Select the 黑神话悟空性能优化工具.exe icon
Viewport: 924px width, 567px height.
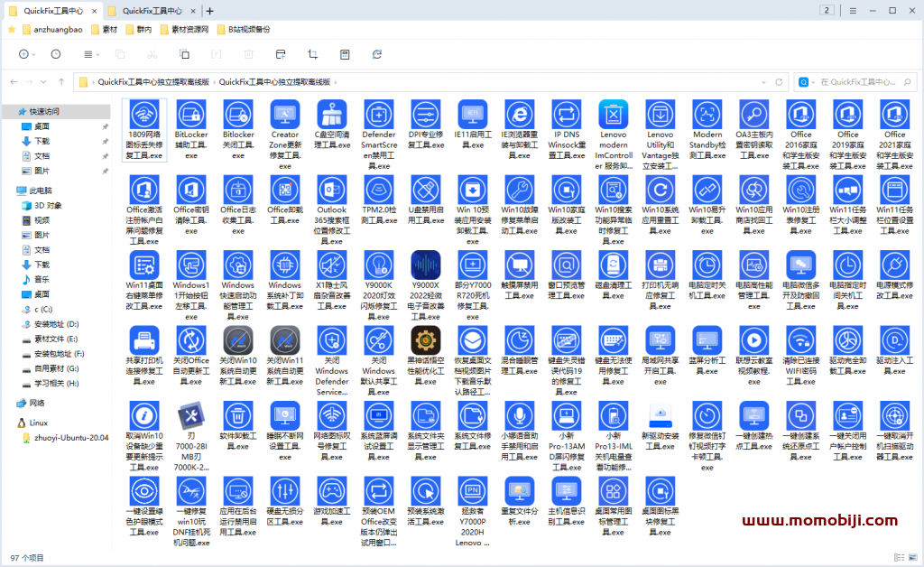pyautogui.click(x=426, y=340)
